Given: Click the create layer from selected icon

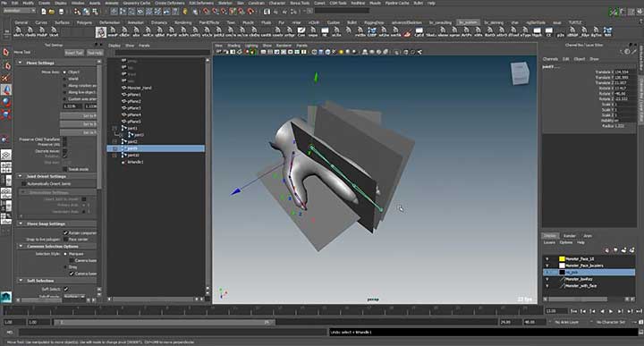Looking at the screenshot, I should point(631,250).
